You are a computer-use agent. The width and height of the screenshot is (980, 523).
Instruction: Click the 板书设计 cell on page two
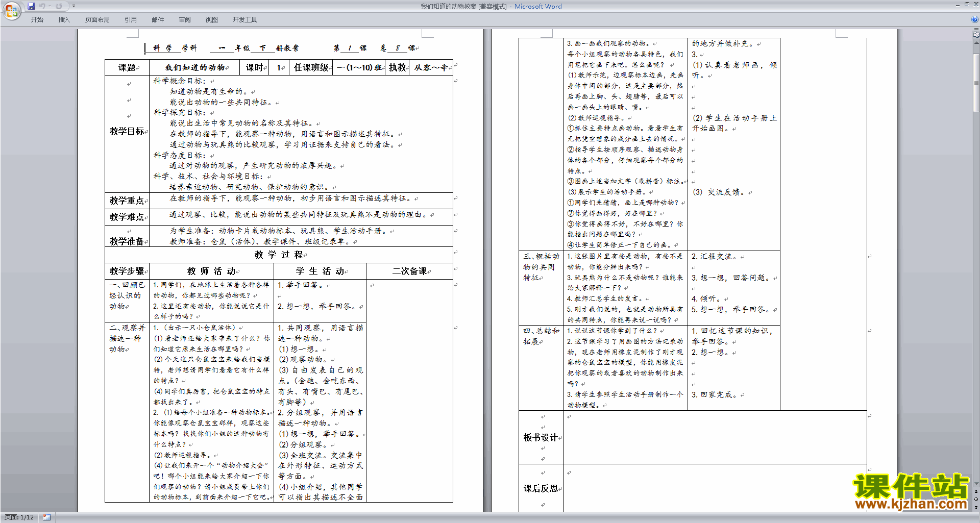tap(541, 437)
